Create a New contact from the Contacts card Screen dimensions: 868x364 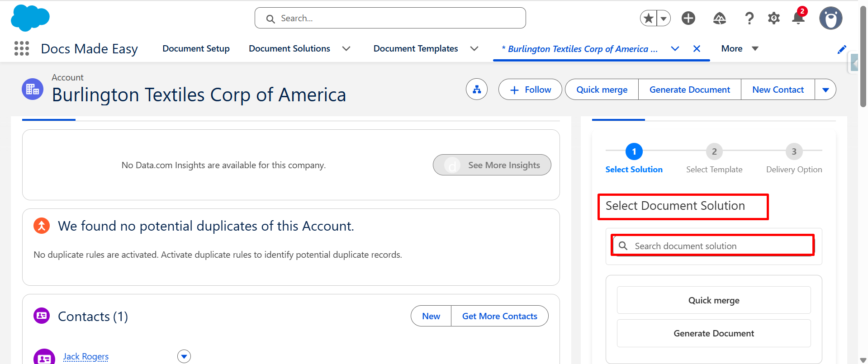(x=431, y=316)
